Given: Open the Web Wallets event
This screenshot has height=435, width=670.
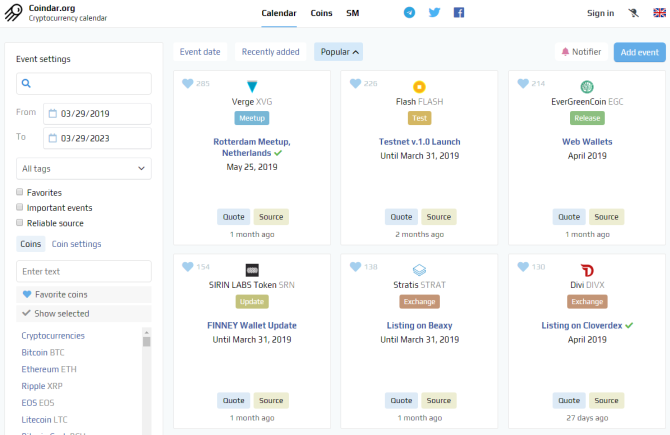Looking at the screenshot, I should point(587,142).
